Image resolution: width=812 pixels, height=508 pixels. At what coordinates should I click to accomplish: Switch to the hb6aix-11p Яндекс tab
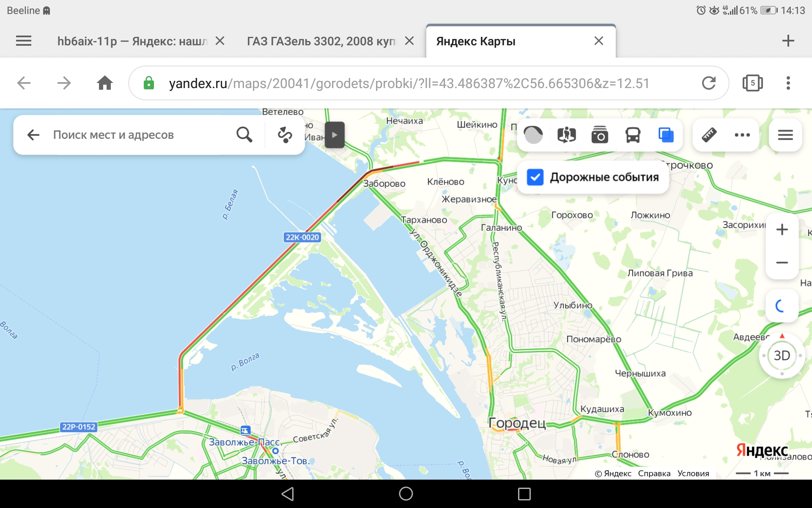click(132, 41)
